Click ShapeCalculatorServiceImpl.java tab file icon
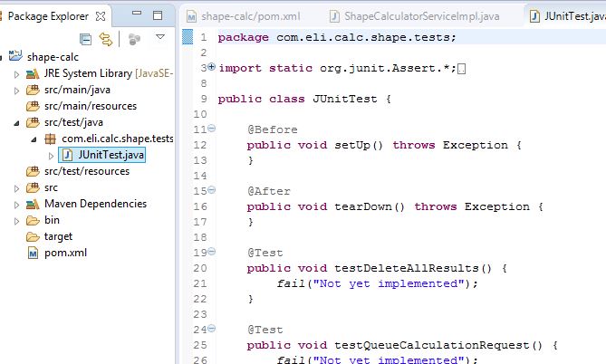606x364 pixels. [334, 16]
